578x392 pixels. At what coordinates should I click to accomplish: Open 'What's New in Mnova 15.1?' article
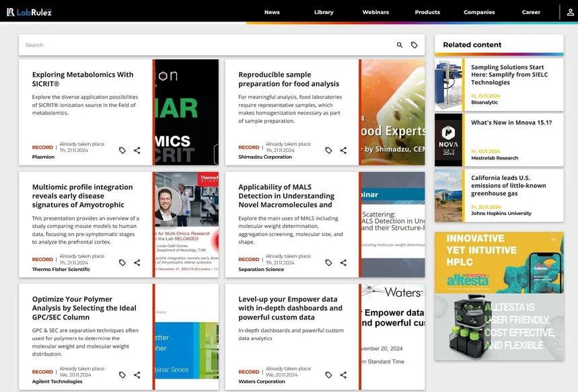[x=511, y=123]
